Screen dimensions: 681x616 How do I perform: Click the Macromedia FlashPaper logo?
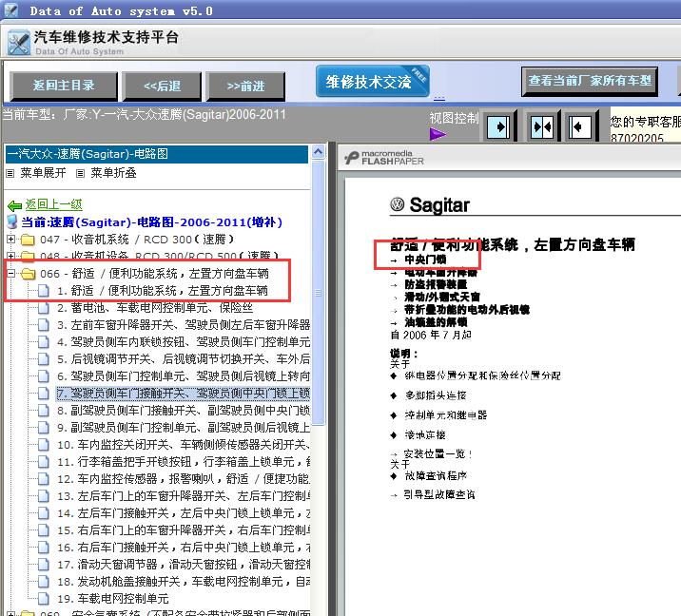384,157
